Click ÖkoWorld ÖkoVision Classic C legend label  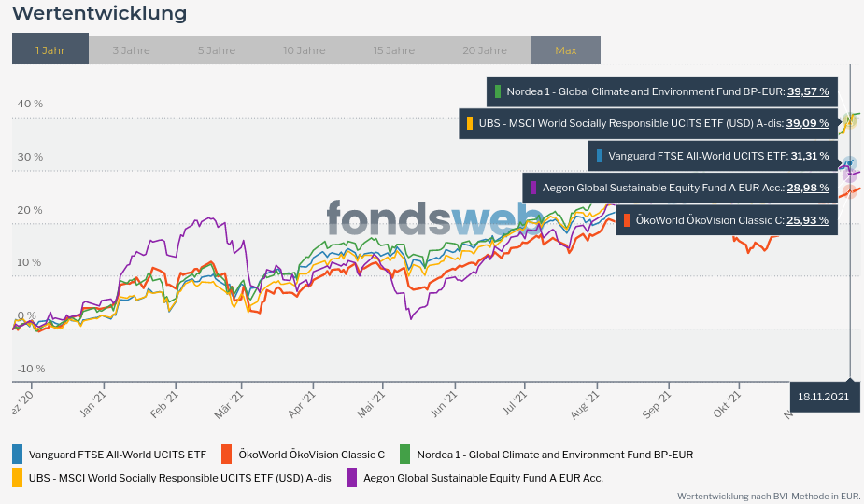click(312, 455)
